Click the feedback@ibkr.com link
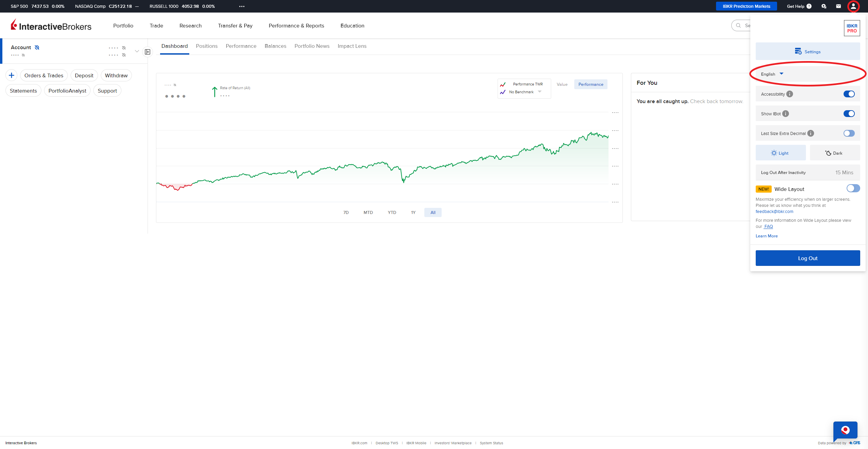Viewport: 868px width, 449px height. (x=774, y=212)
